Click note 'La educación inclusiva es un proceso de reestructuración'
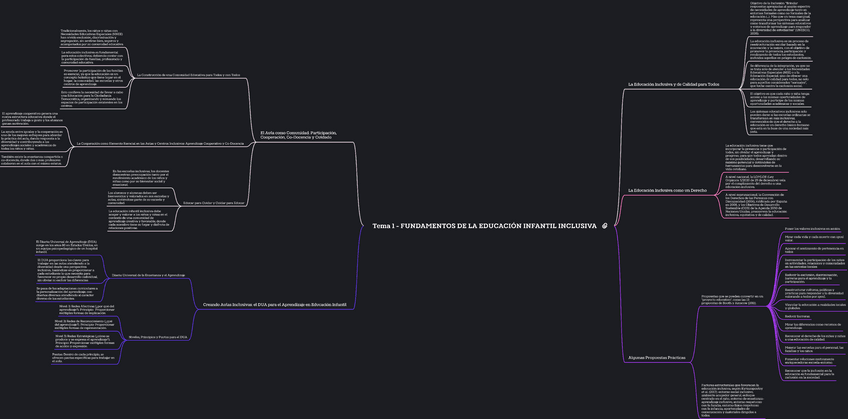 click(x=780, y=49)
